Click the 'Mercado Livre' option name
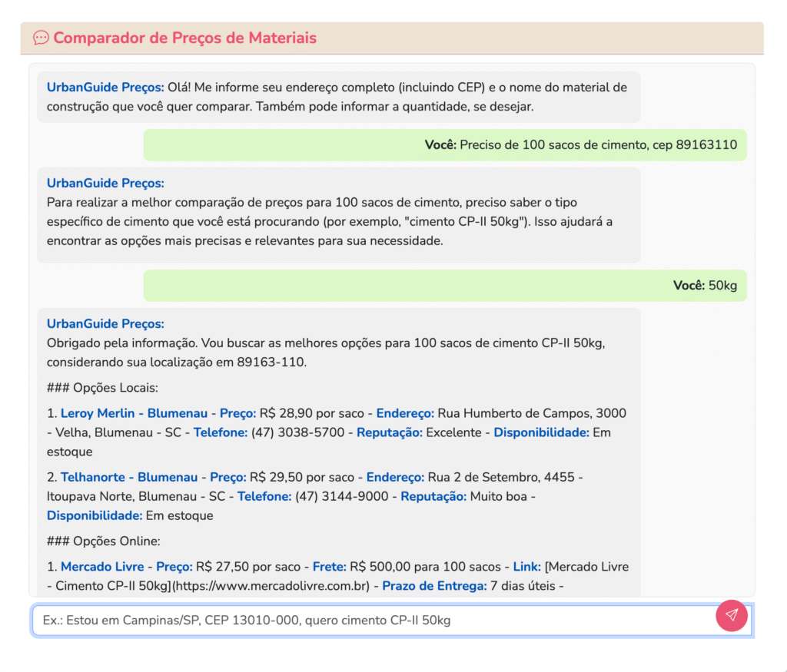Screen dimensions: 787x672 tap(102, 567)
